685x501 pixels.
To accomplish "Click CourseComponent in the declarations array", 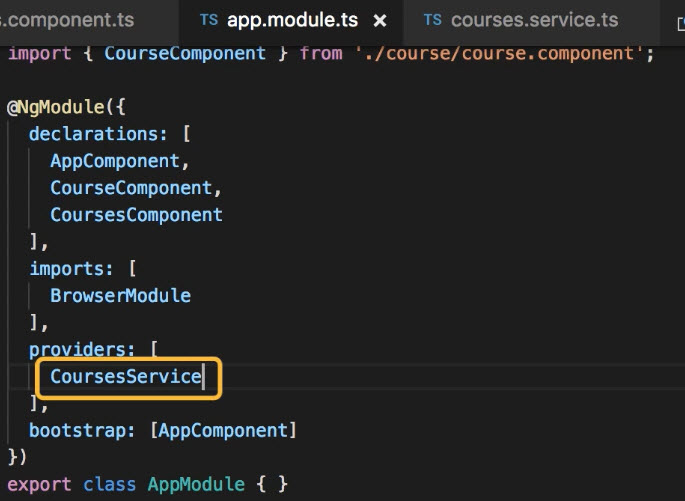I will (x=131, y=187).
